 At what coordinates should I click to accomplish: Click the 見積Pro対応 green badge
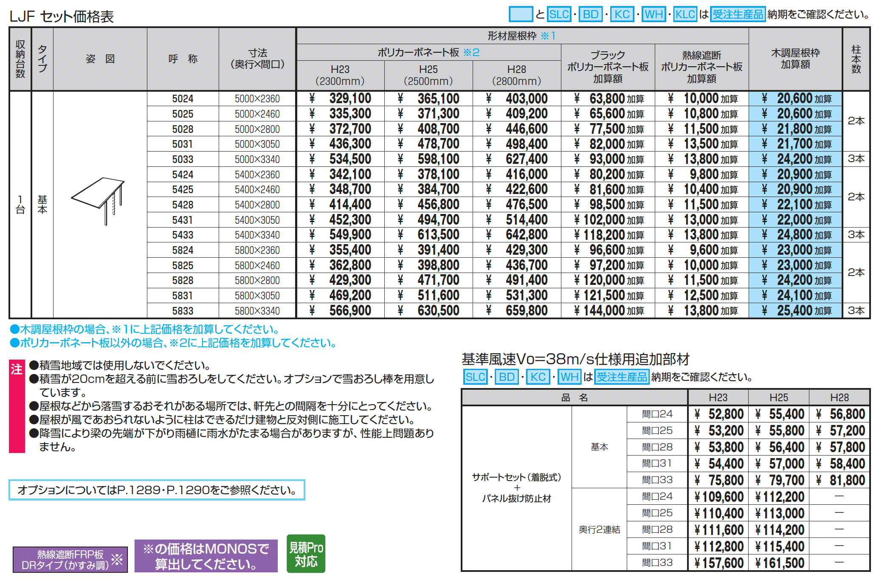(x=306, y=554)
